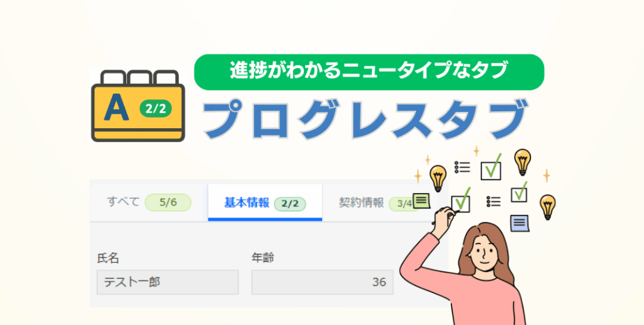The width and height of the screenshot is (644, 325).
Task: Click the yellow block logo with letter A
Action: point(138,106)
